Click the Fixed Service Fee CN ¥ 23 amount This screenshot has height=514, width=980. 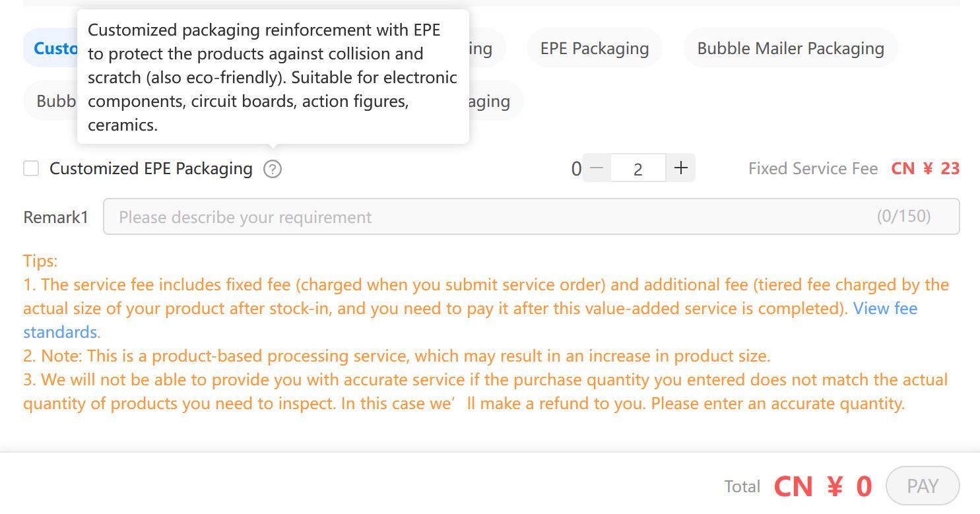coord(925,168)
